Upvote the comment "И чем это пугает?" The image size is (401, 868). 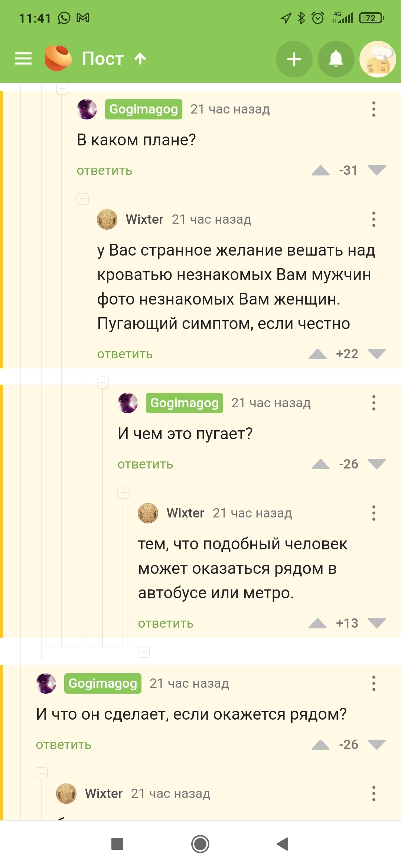point(320,464)
